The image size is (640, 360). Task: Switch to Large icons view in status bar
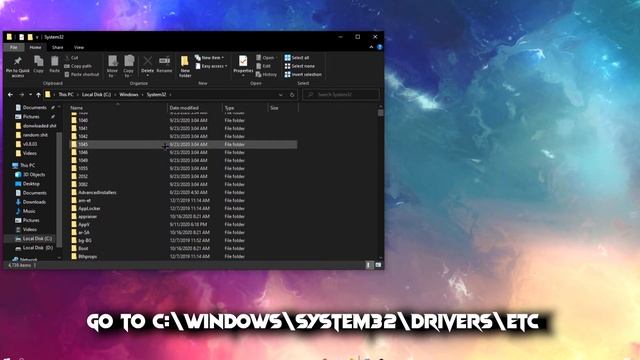(378, 265)
